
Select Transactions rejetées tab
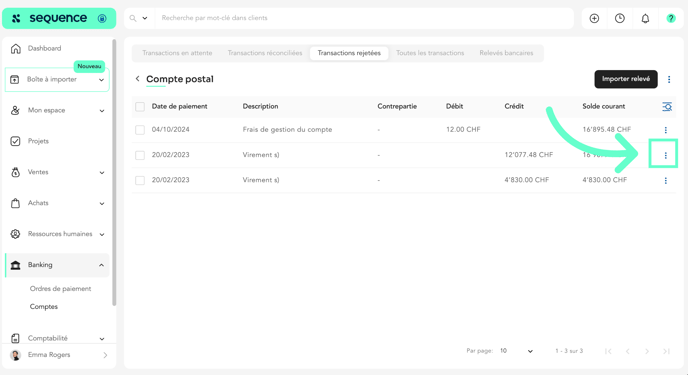point(349,53)
